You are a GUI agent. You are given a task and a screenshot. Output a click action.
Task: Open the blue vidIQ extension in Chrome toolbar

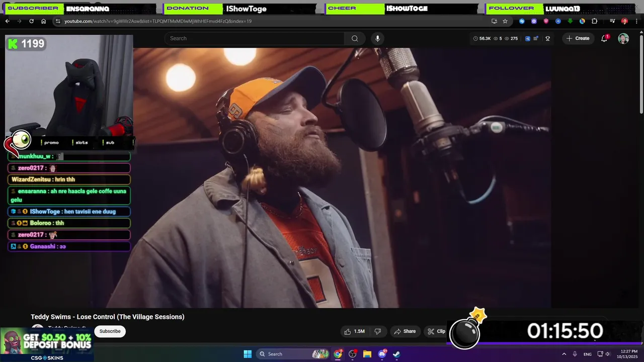click(x=558, y=21)
